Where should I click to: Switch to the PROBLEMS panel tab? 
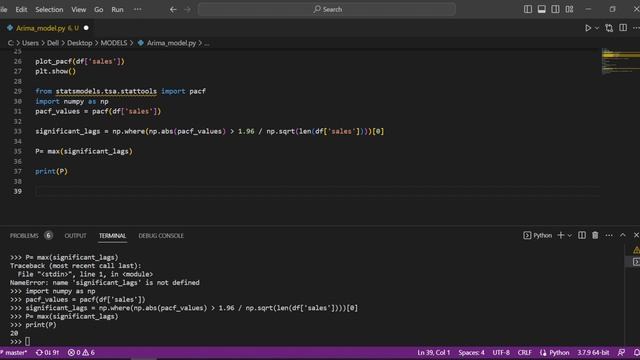[x=24, y=236]
